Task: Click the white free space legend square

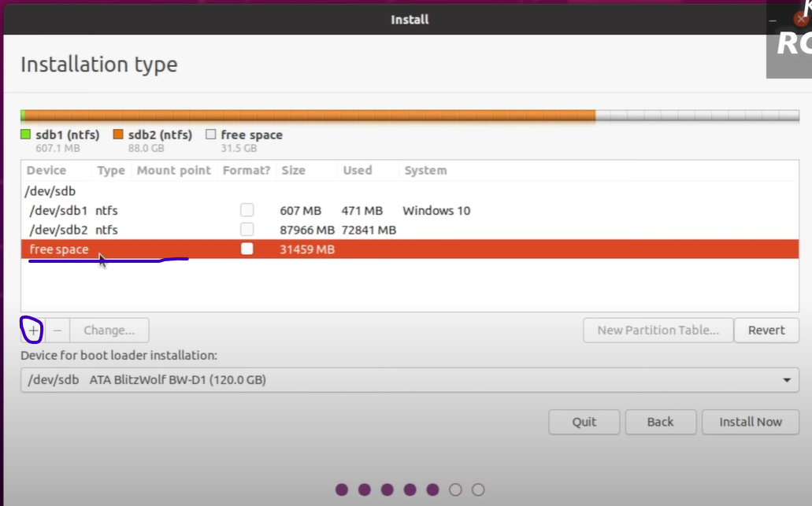Action: click(210, 135)
